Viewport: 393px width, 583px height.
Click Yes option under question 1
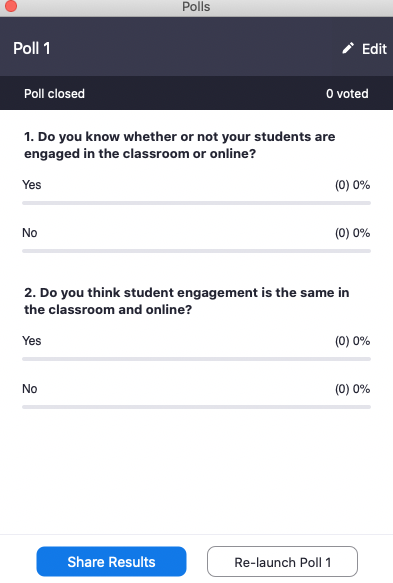pyautogui.click(x=32, y=185)
